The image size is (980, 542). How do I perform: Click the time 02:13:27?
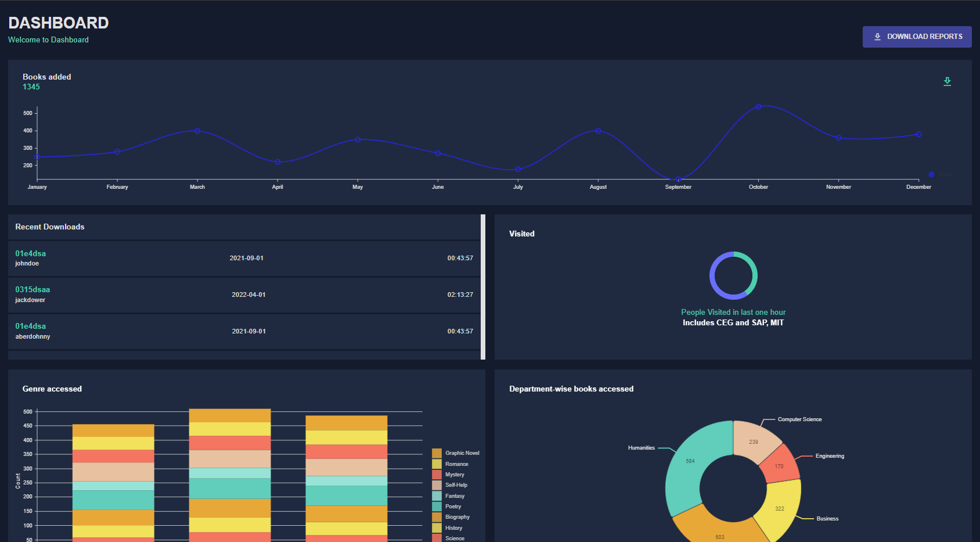tap(460, 295)
